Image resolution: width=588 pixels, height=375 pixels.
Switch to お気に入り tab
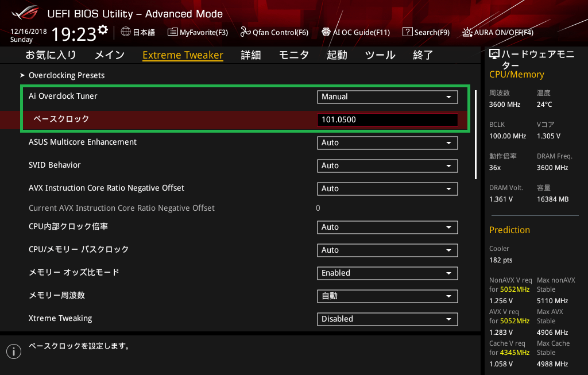click(x=51, y=55)
